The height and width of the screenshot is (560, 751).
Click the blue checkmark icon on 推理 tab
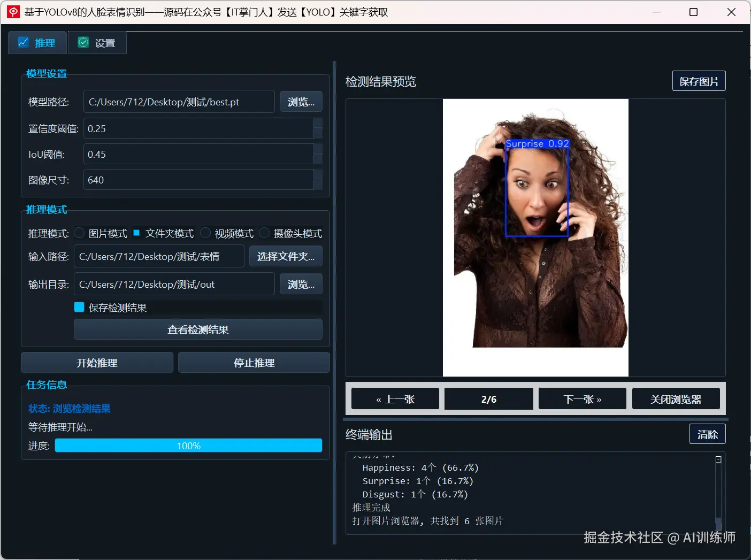[x=23, y=42]
